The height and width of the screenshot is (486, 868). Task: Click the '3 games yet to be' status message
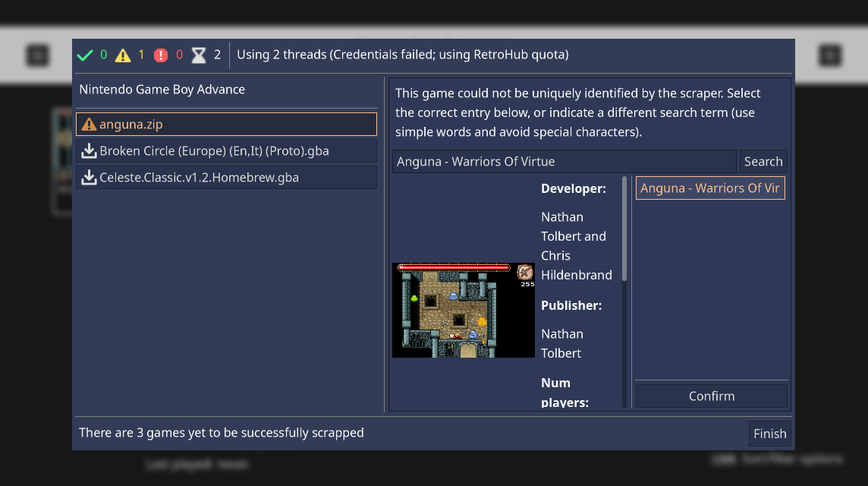[222, 433]
